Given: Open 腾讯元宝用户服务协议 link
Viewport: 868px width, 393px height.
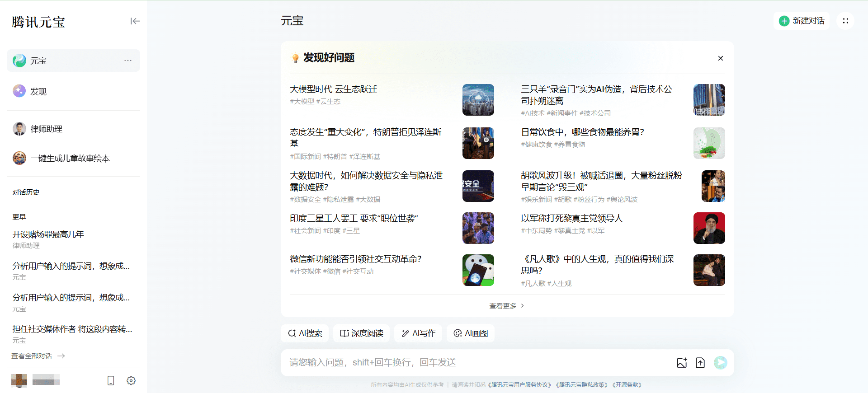Looking at the screenshot, I should click(520, 385).
